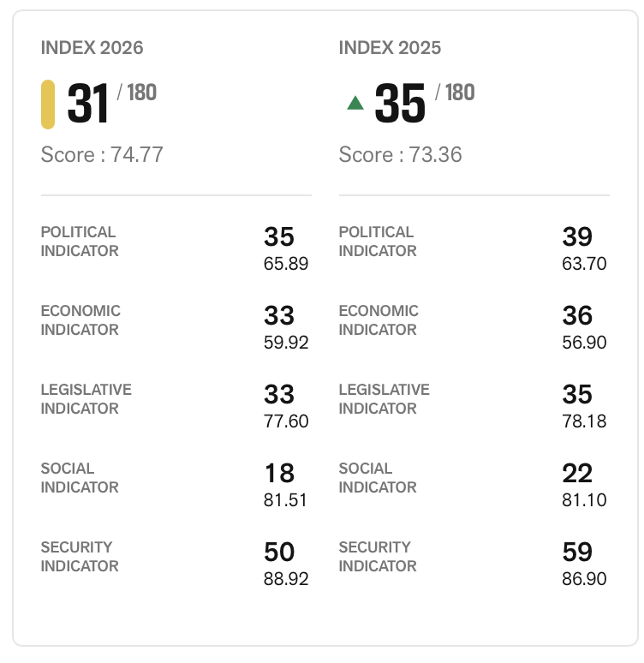The width and height of the screenshot is (644, 663).
Task: Click the 2026 security rank 50
Action: click(279, 552)
